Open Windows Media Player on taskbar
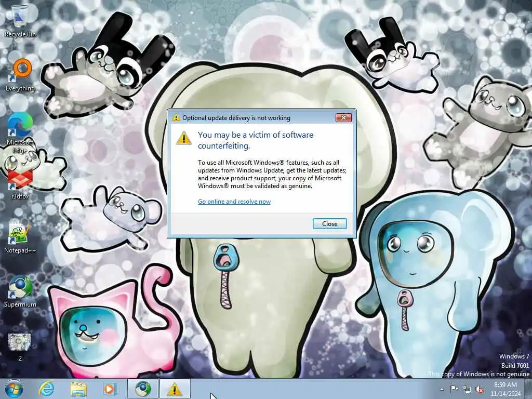 coord(110,389)
